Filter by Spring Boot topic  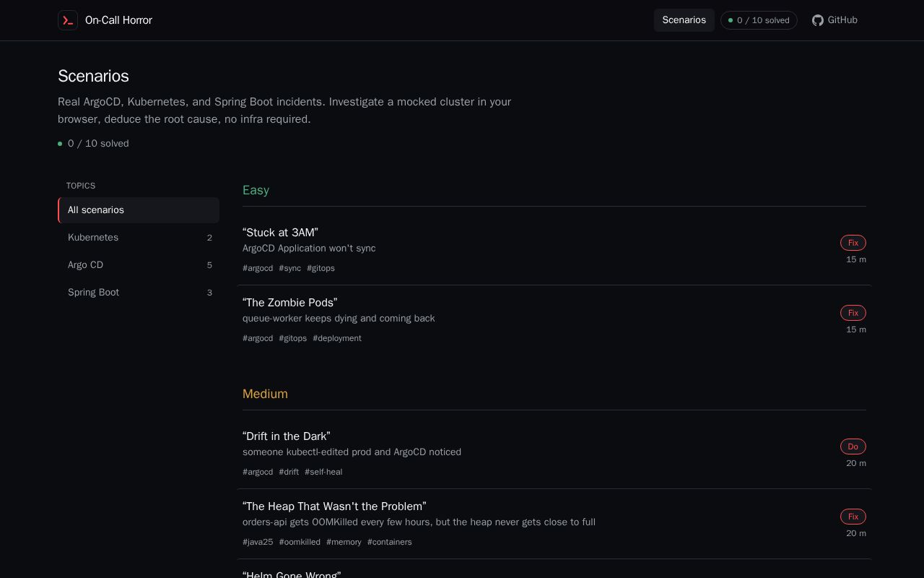139,293
